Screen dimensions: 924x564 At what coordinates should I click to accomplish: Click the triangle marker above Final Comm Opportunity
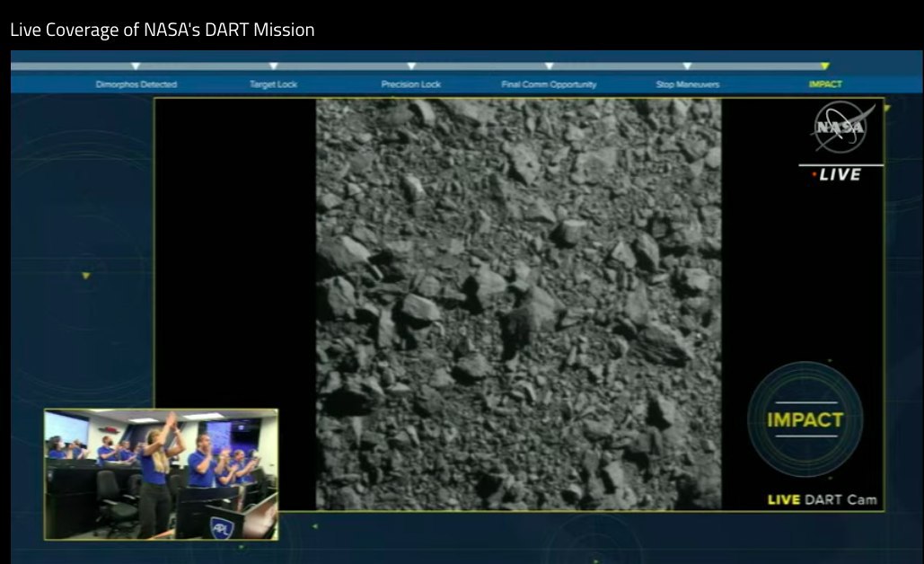point(549,66)
